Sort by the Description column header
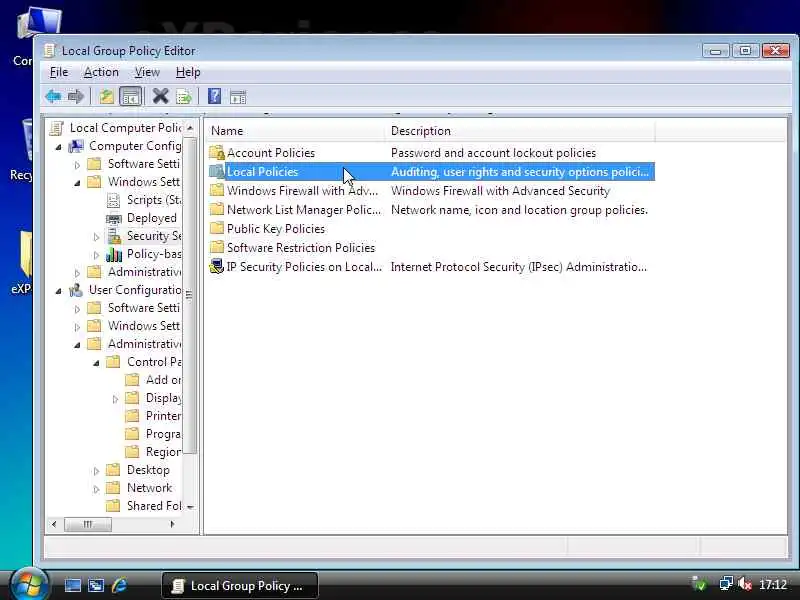The height and width of the screenshot is (600, 800). tap(519, 131)
